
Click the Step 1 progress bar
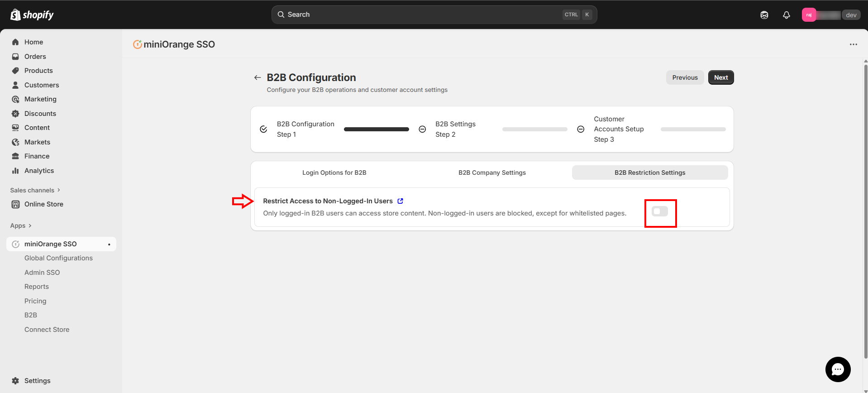(x=377, y=129)
